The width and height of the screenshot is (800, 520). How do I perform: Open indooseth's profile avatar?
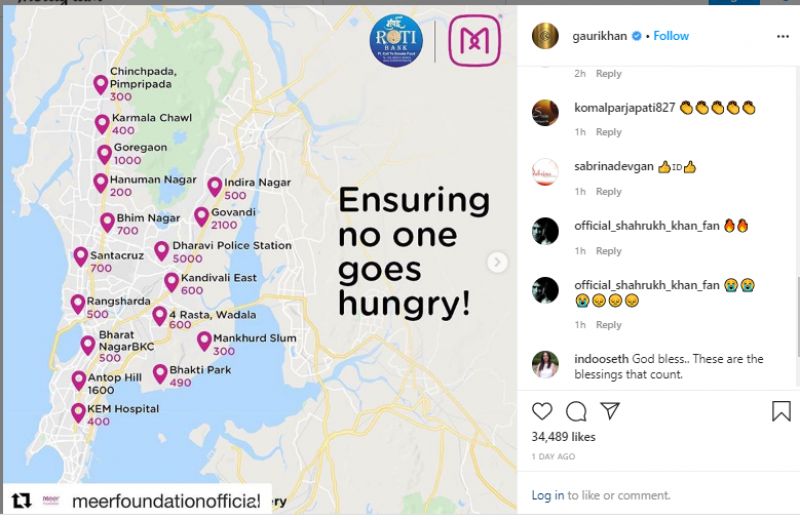(545, 364)
